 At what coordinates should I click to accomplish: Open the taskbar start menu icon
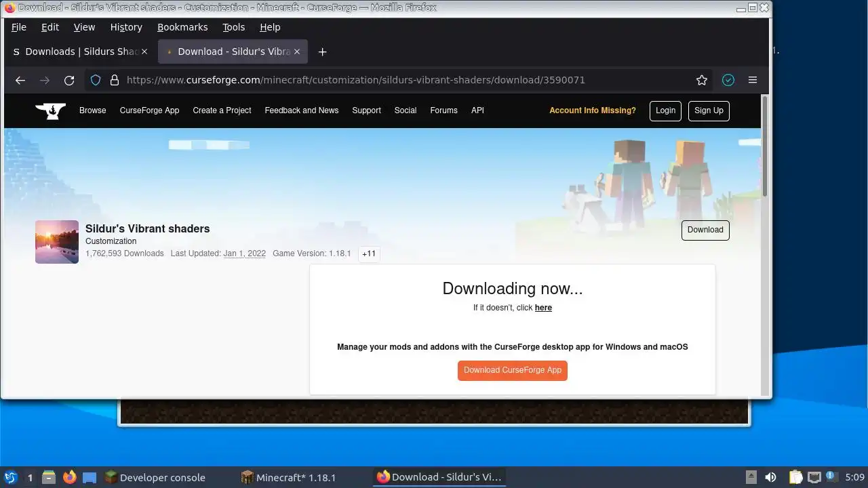point(11,477)
